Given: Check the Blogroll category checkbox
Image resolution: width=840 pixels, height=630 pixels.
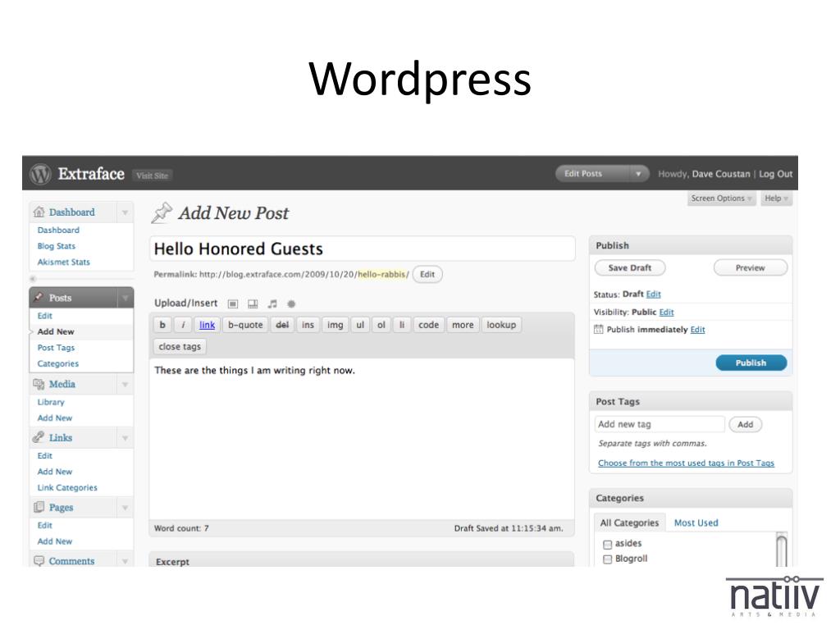Looking at the screenshot, I should point(608,559).
